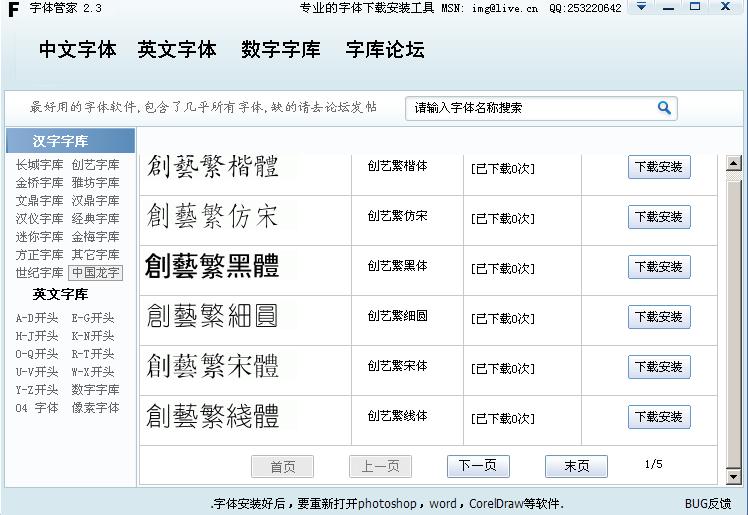Select the 数字字库 tab
Screen dimensions: 748x515
(281, 50)
